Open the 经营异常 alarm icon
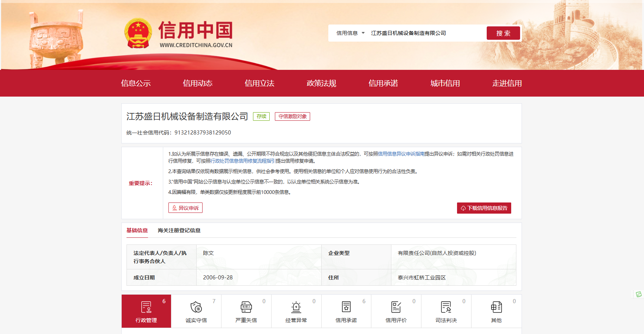The width and height of the screenshot is (644, 334). pyautogui.click(x=296, y=307)
